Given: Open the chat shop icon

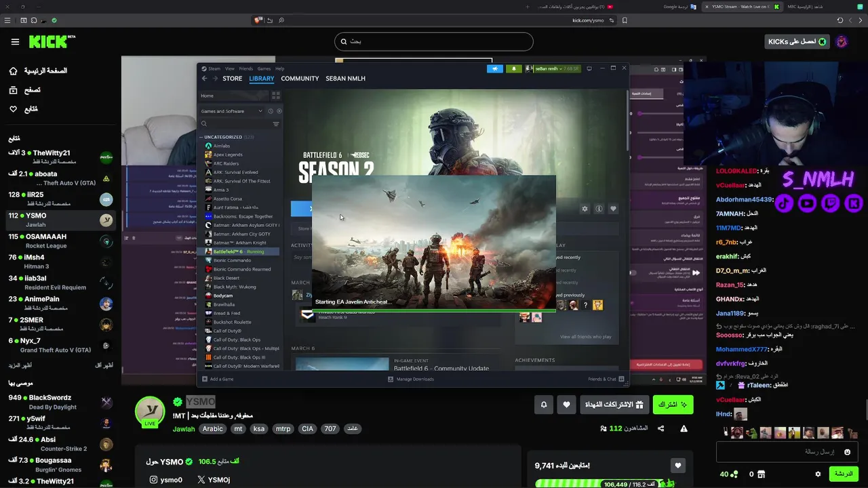Looking at the screenshot, I should [761, 474].
